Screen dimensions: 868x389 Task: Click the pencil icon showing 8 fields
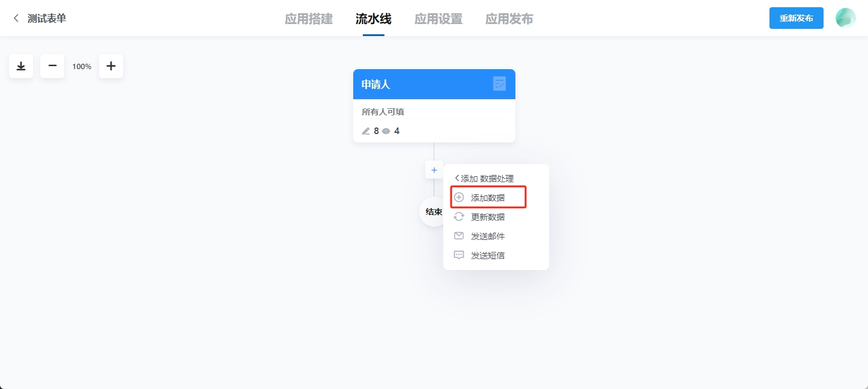tap(366, 130)
